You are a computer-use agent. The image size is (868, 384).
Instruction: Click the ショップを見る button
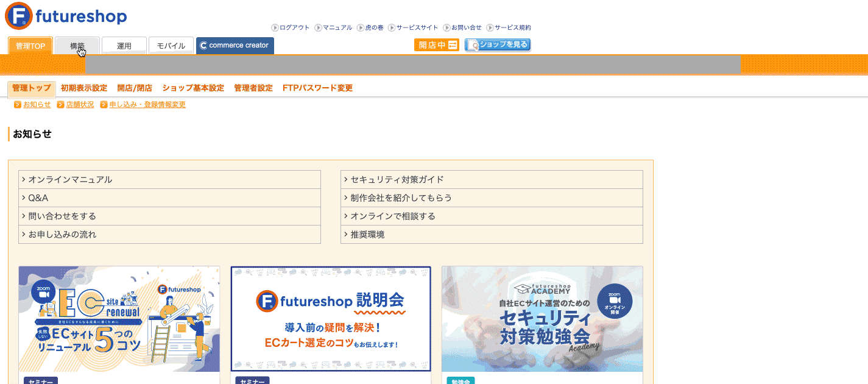pos(498,45)
